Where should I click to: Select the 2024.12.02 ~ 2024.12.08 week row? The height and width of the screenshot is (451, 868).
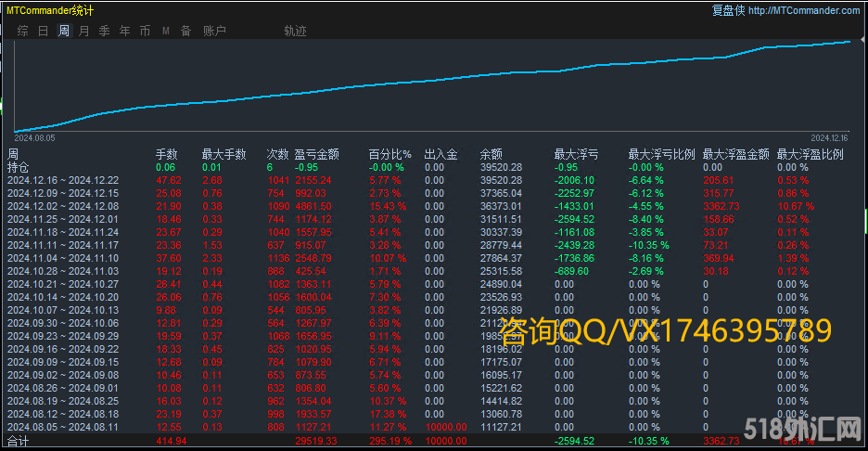pyautogui.click(x=63, y=206)
